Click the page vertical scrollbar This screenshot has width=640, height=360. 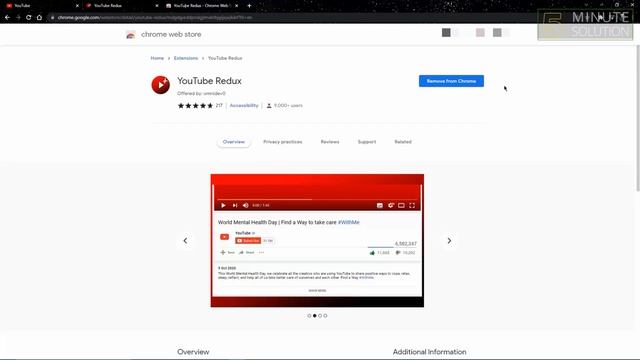tap(638, 118)
